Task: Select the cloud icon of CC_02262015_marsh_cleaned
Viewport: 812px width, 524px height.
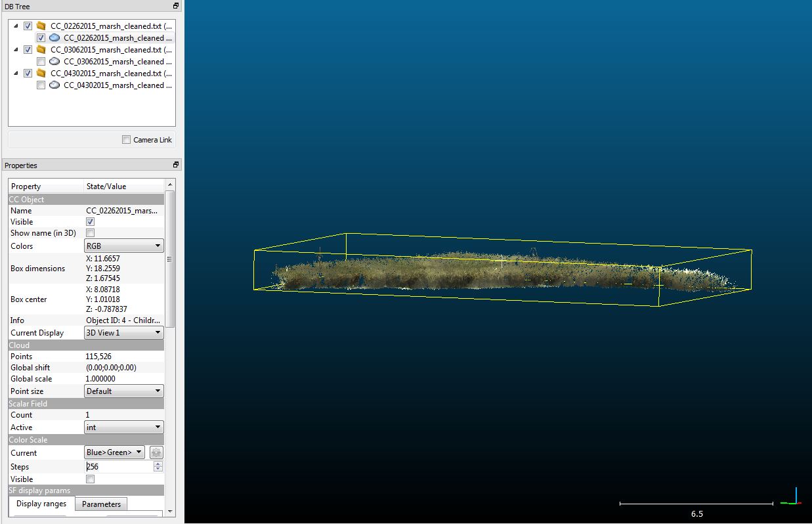Action: pos(53,37)
